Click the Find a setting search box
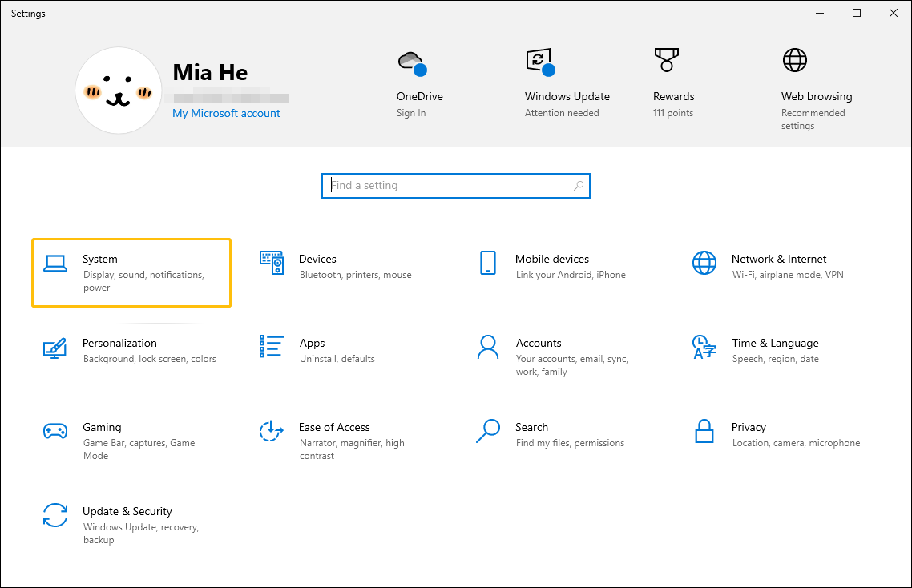 [455, 185]
